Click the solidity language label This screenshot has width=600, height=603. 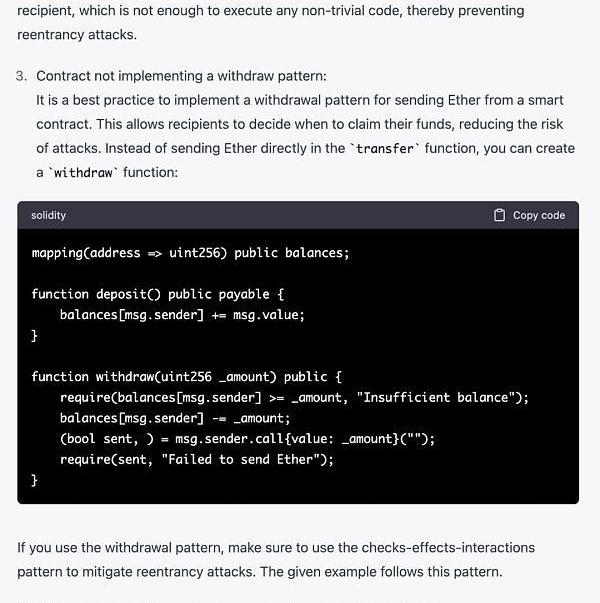pos(48,215)
